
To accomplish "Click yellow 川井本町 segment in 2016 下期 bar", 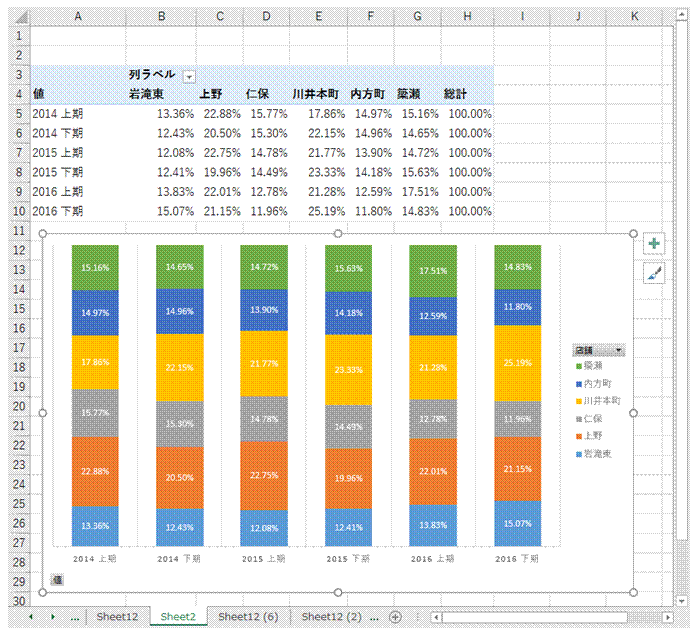I will [x=517, y=362].
